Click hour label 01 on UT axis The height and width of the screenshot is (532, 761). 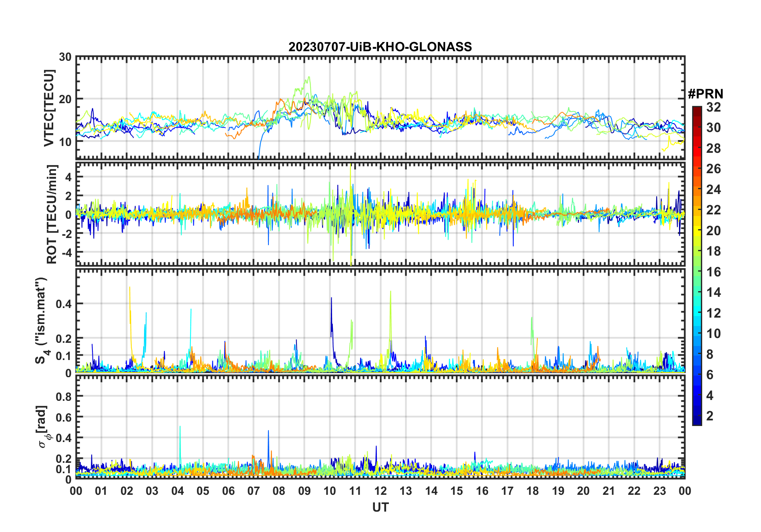click(x=101, y=491)
